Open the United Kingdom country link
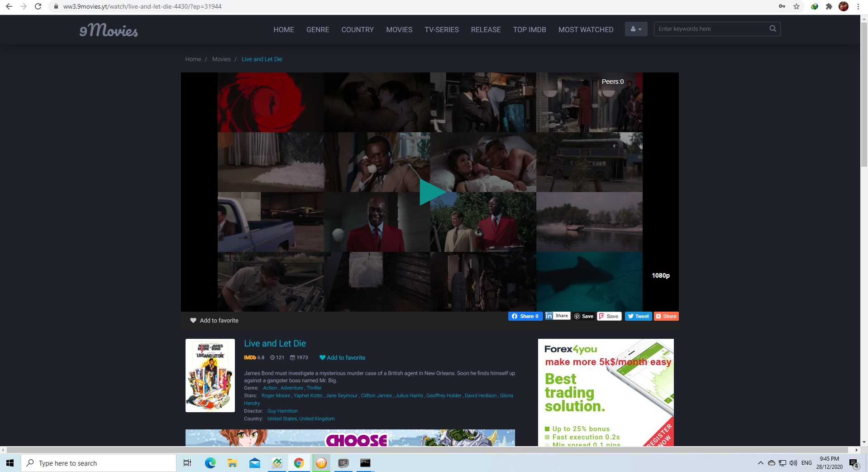868x472 pixels. pos(317,419)
